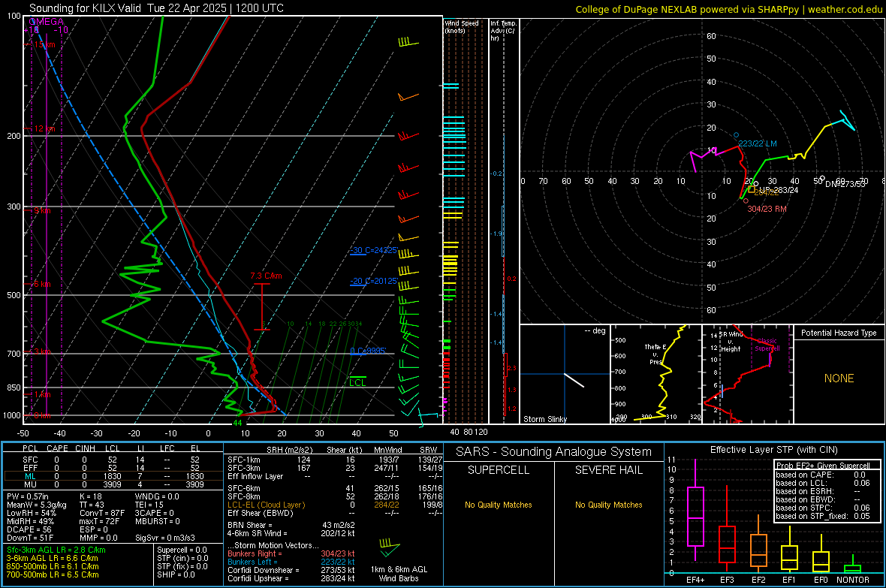Click the based on LCL: 0.06 row
Viewport: 886px width, 588px height.
click(823, 483)
